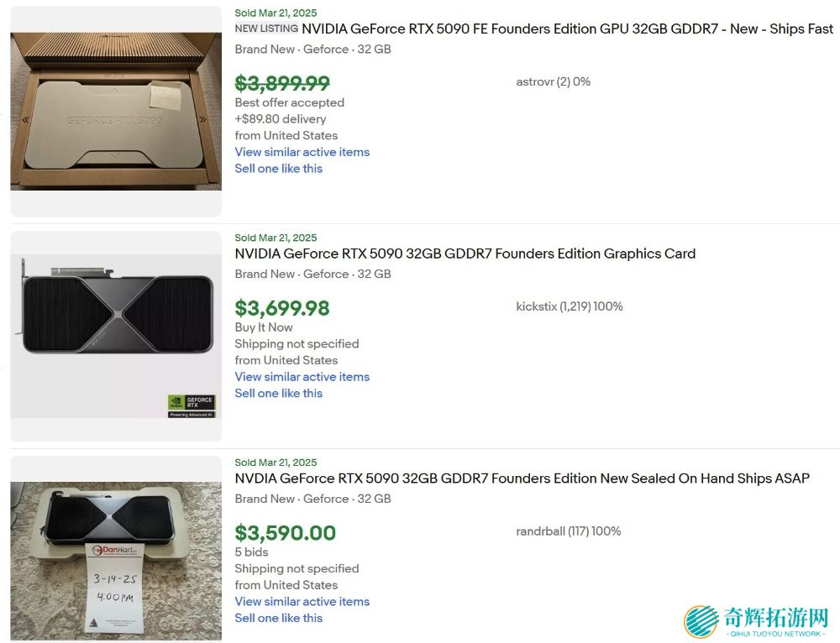840x643 pixels.
Task: Click the $3,590.00 sold price
Action: [285, 533]
